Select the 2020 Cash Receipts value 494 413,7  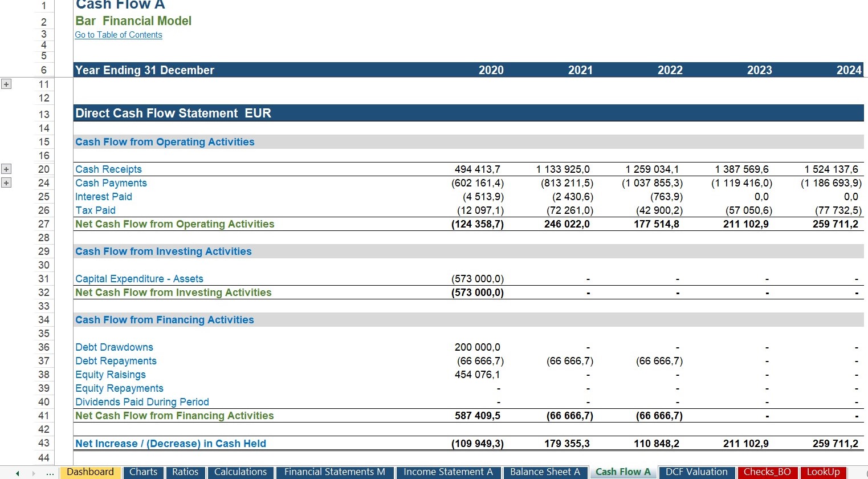[x=477, y=169]
